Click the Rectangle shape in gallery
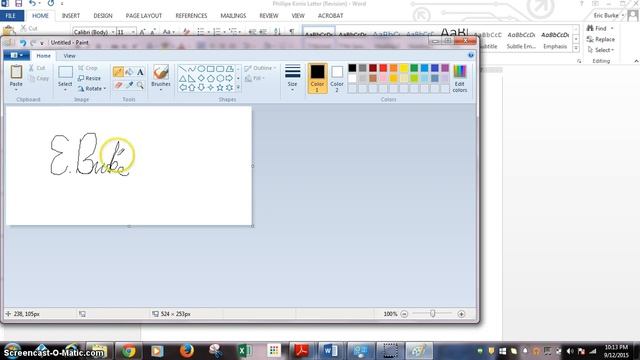 211,69
